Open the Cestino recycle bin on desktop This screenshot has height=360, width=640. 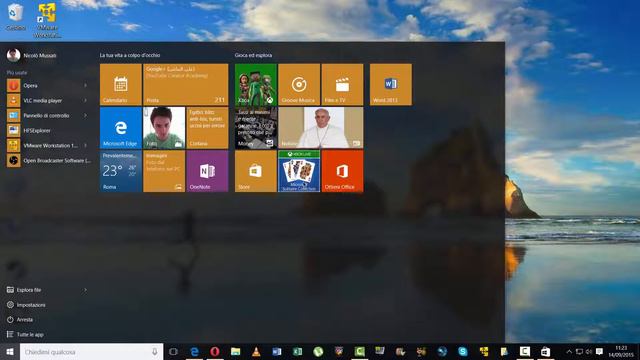pyautogui.click(x=16, y=17)
